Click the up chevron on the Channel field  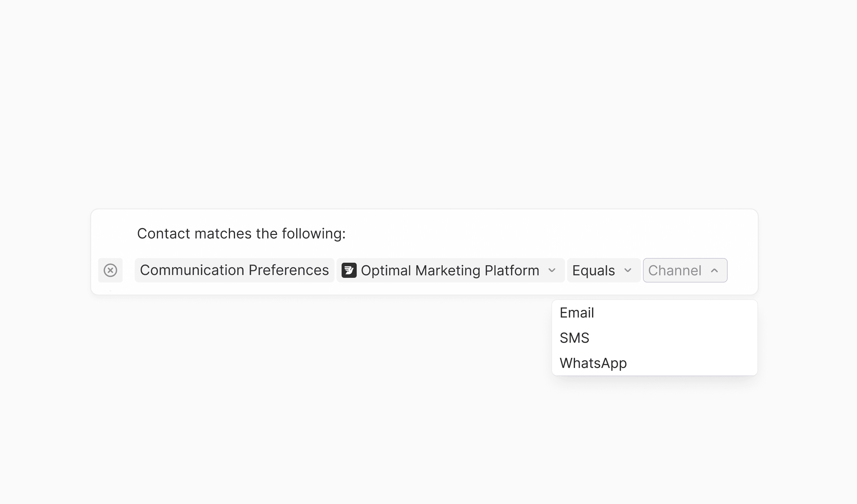click(x=715, y=270)
